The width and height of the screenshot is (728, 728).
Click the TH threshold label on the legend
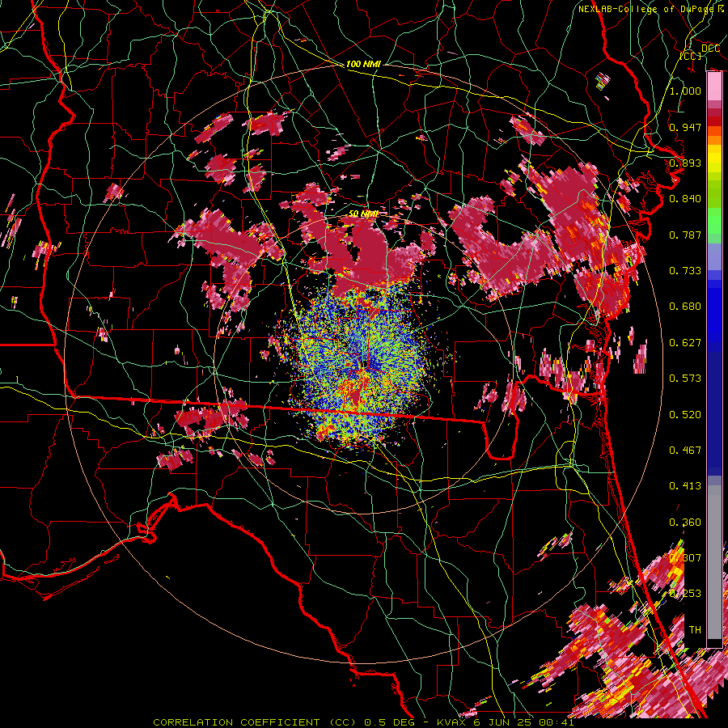click(695, 630)
